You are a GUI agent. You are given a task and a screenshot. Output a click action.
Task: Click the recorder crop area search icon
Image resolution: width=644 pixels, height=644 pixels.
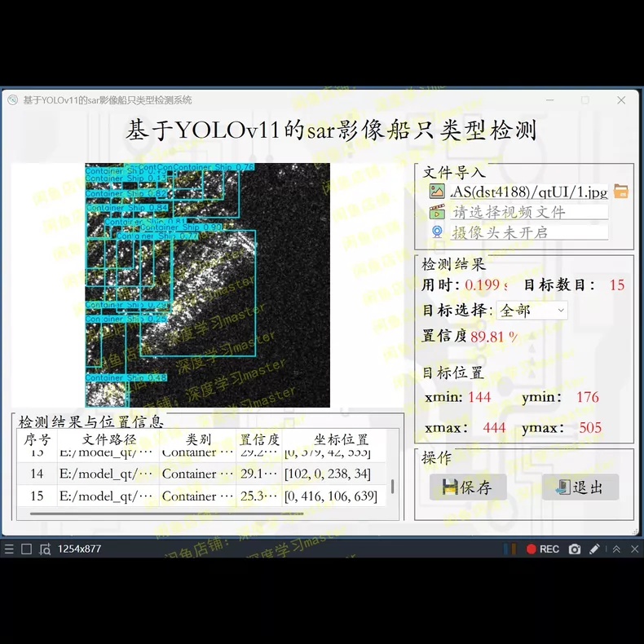pos(44,549)
